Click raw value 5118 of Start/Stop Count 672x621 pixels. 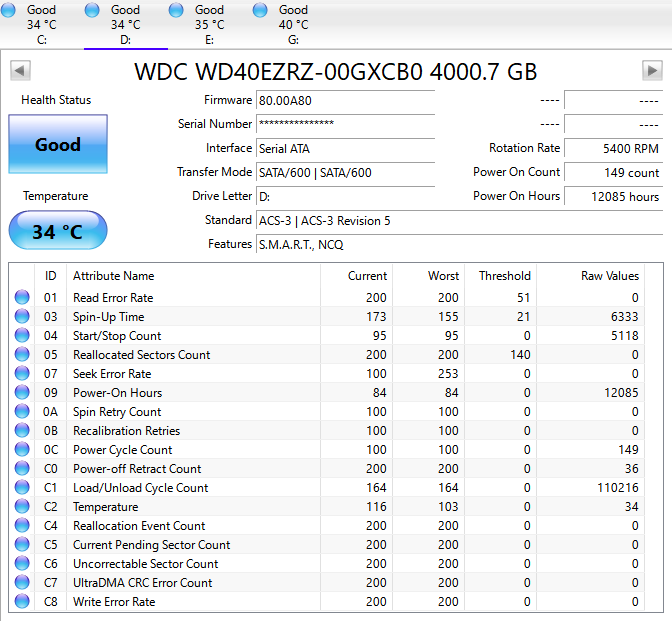click(x=624, y=336)
